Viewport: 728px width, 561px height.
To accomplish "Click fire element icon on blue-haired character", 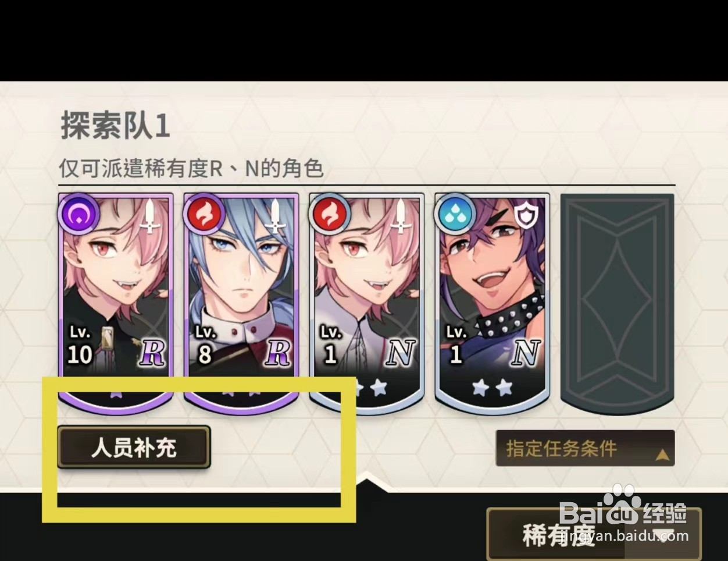I will 204,214.
